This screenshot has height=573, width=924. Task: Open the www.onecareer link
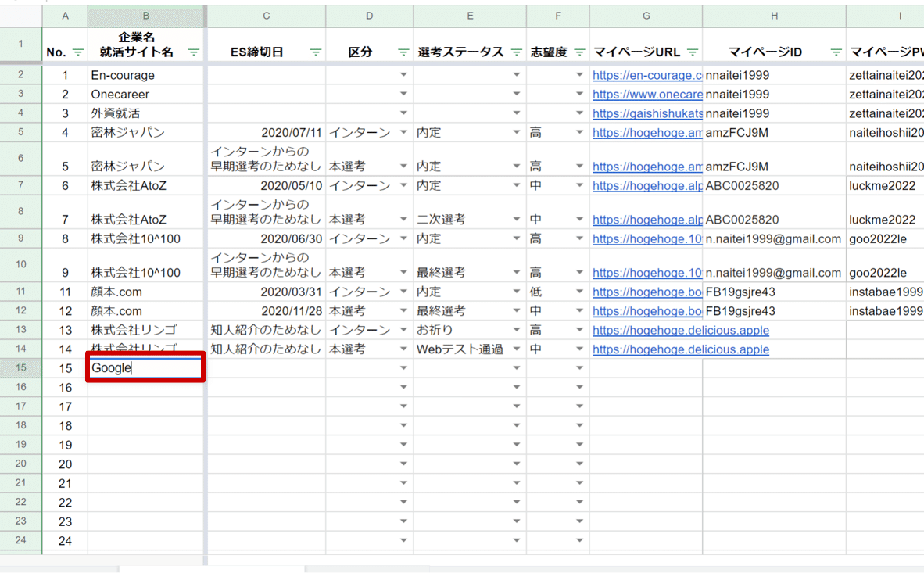point(647,95)
